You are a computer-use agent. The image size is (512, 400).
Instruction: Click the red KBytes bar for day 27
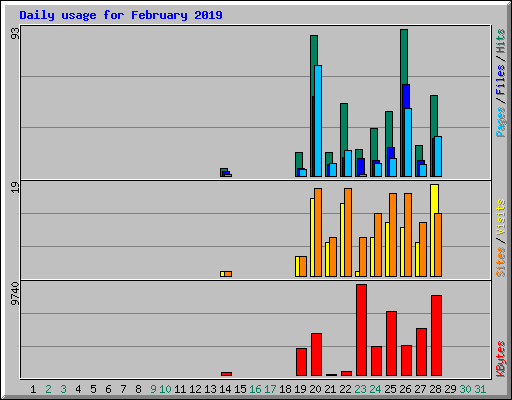[421, 352]
